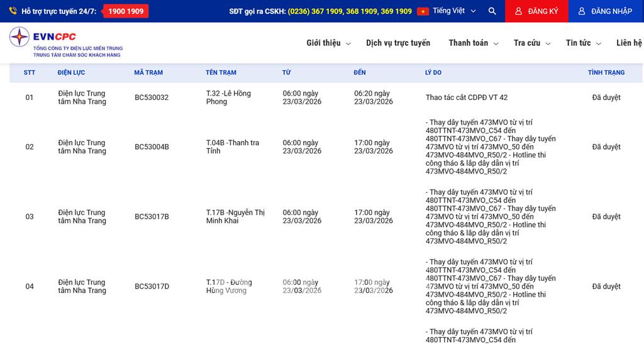This screenshot has width=644, height=344.
Task: Click the phone support icon
Action: pos(13,11)
